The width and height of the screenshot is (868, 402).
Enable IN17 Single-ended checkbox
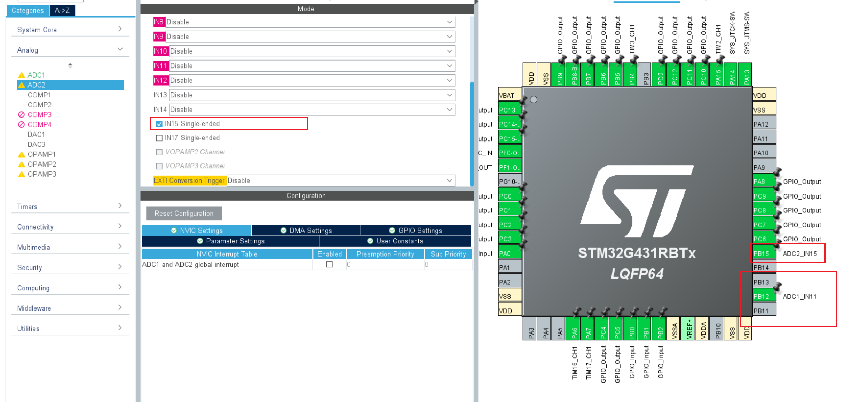tap(159, 138)
